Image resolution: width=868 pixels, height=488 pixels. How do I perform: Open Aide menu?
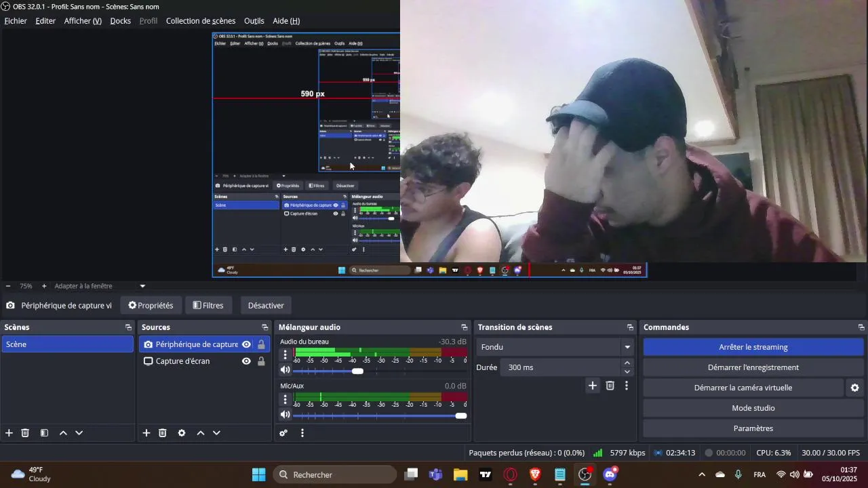click(x=286, y=21)
